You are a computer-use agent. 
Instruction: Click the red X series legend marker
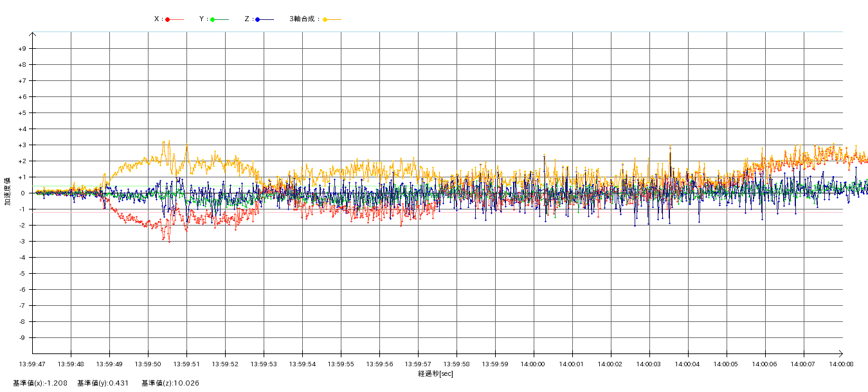(x=168, y=19)
